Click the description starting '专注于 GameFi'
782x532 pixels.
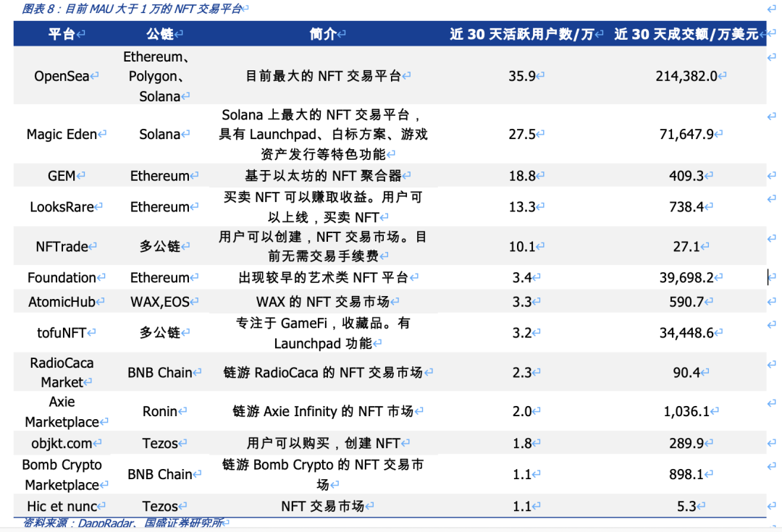point(323,333)
